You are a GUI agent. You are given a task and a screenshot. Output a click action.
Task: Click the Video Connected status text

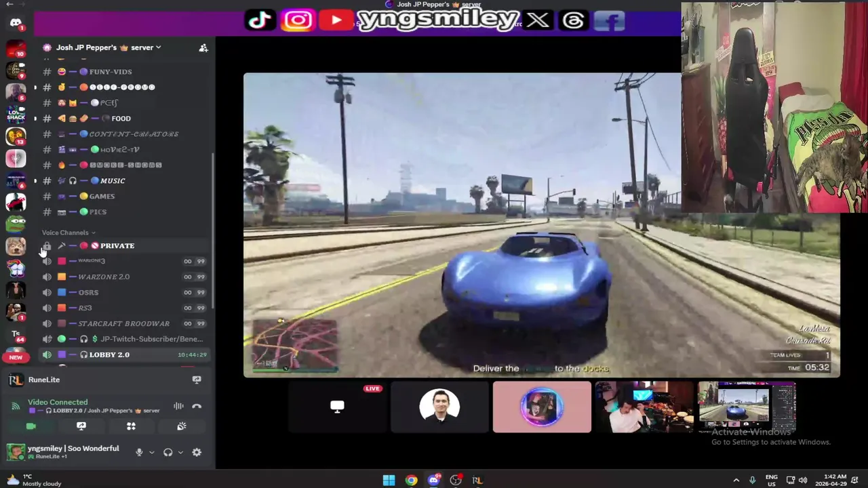pyautogui.click(x=58, y=402)
